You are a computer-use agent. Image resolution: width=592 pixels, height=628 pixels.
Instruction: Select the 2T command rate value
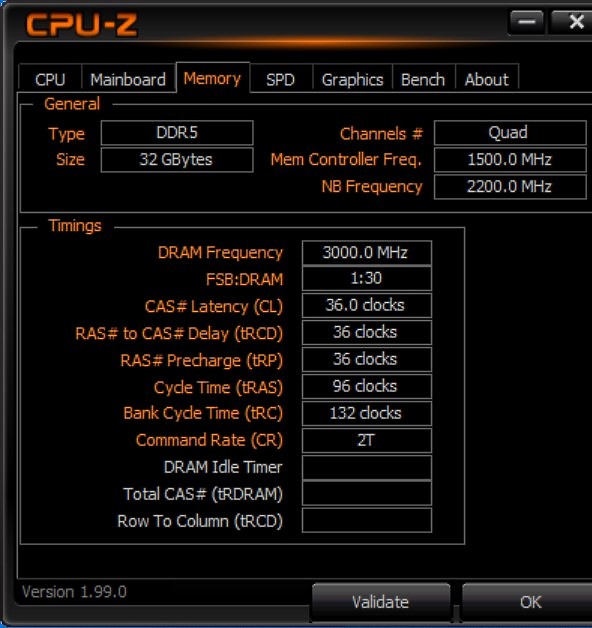(x=366, y=440)
